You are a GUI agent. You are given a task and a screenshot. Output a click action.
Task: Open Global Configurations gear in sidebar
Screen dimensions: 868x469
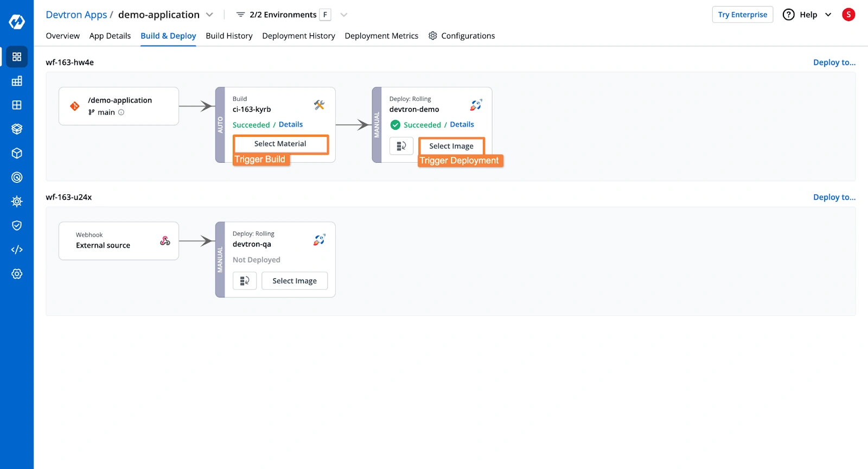(x=17, y=274)
